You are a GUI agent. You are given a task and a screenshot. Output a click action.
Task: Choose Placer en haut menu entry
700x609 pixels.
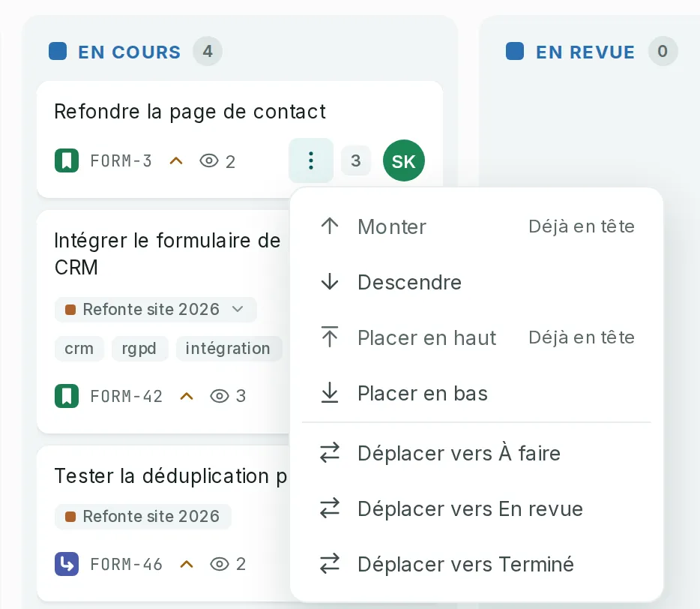pos(477,337)
